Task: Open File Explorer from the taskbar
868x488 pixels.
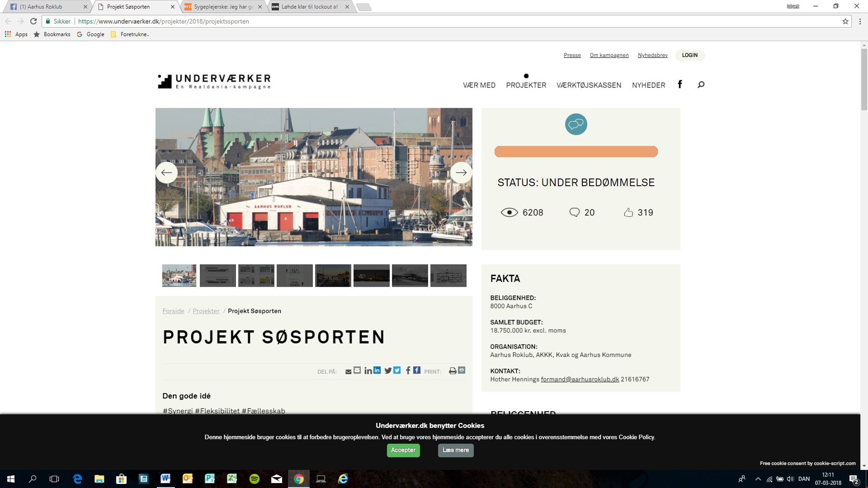Action: pos(99,479)
